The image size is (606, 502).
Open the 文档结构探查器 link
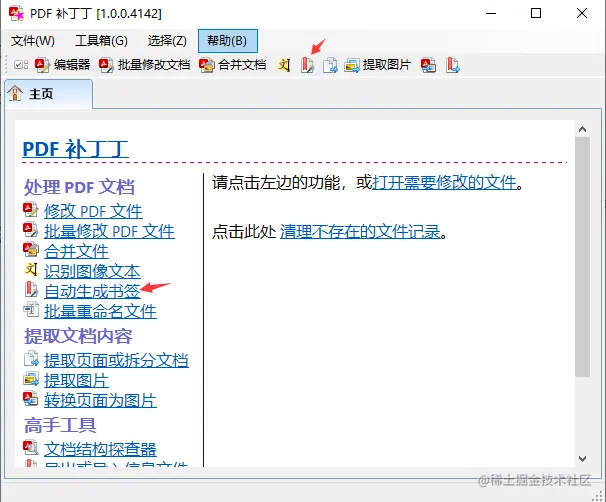[x=100, y=449]
